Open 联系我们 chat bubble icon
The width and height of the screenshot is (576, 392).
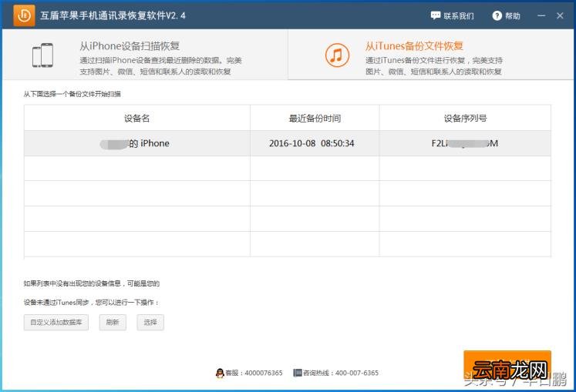click(x=436, y=15)
